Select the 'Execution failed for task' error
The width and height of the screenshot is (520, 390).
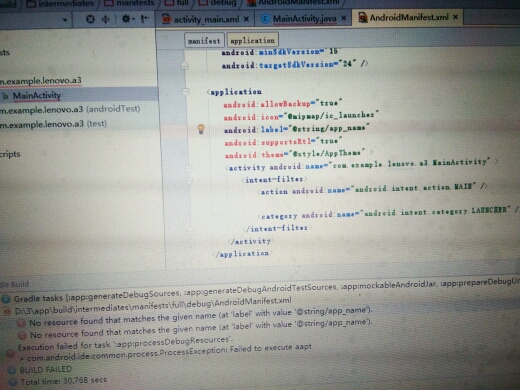click(125, 343)
